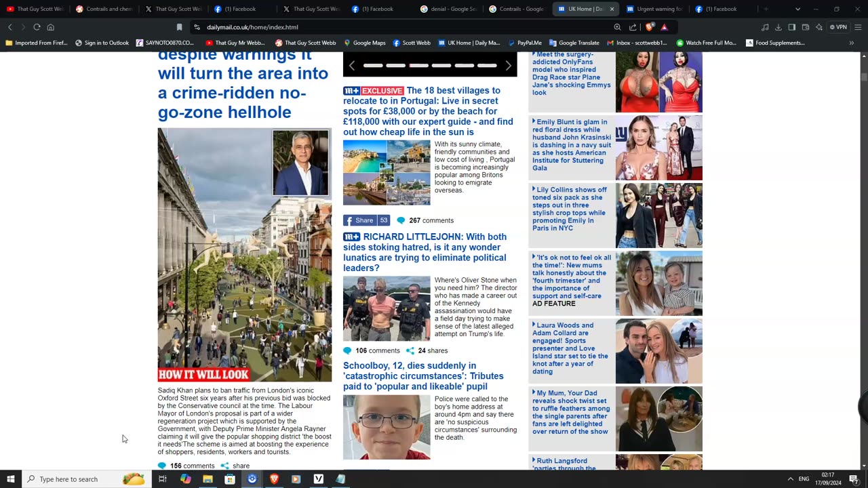The width and height of the screenshot is (868, 488).
Task: Open Sign in to Outlook bookmark
Action: [x=102, y=43]
